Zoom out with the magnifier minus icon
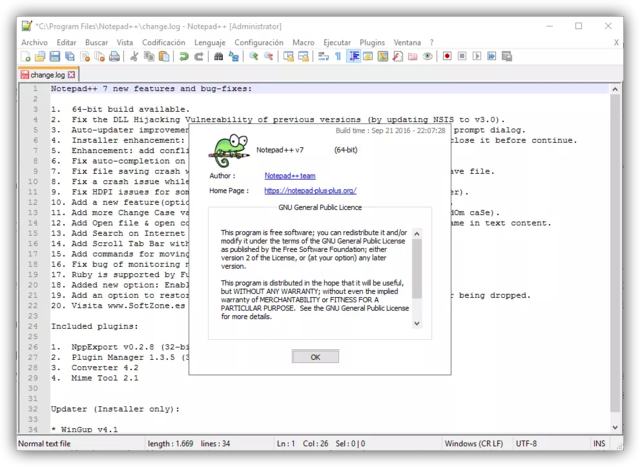The height and width of the screenshot is (467, 640). point(268,56)
